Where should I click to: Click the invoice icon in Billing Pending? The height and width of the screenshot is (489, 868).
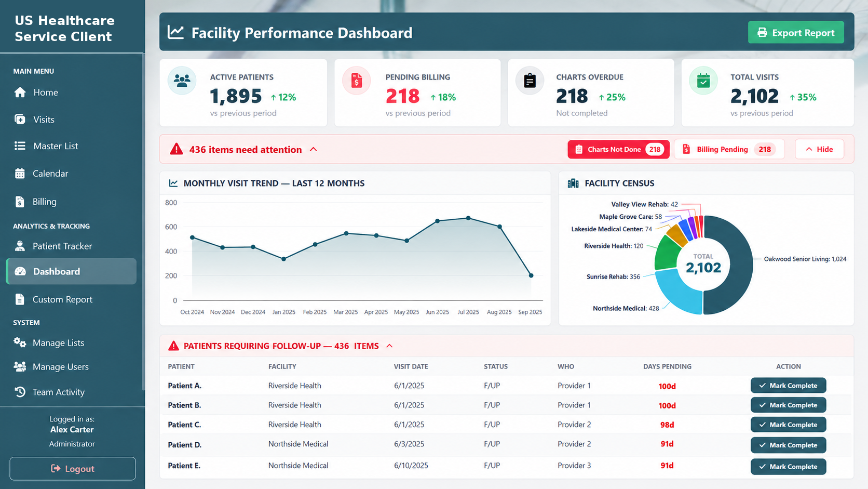coord(686,149)
